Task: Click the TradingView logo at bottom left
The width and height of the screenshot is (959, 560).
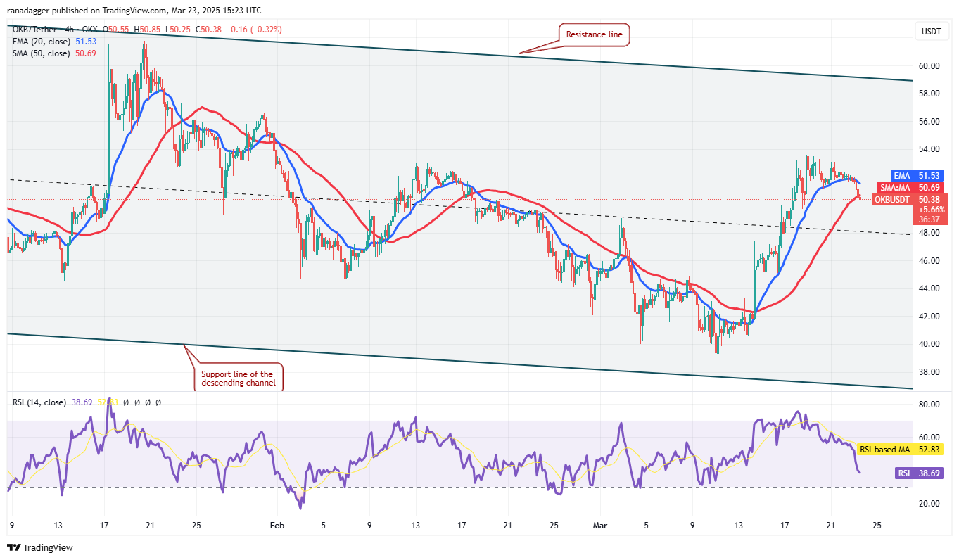Action: 40,547
